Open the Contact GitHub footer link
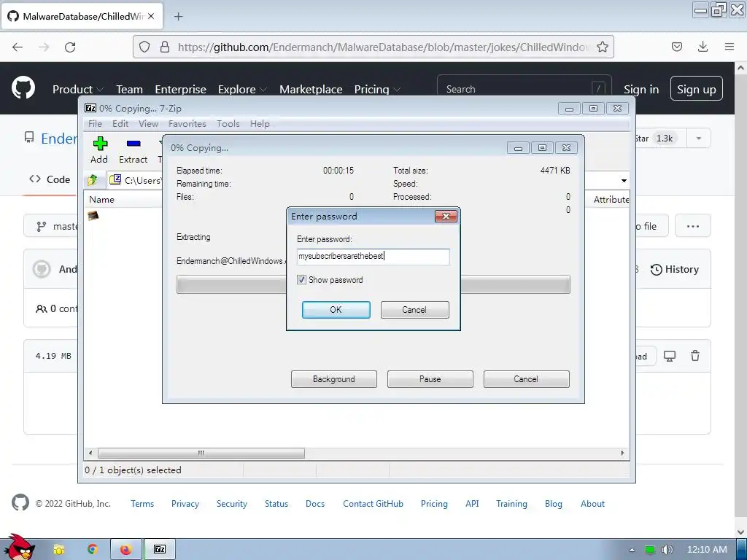This screenshot has width=747, height=560. pyautogui.click(x=373, y=503)
